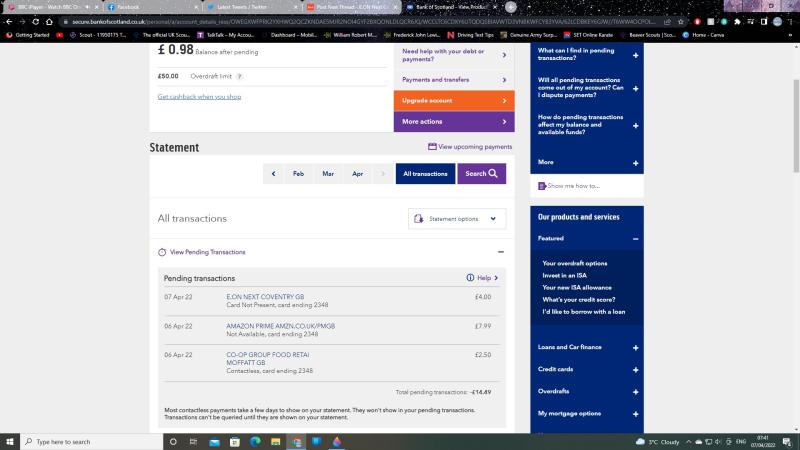Open 'Need help with your debt or payments?'
800x450 pixels.
[x=454, y=55]
